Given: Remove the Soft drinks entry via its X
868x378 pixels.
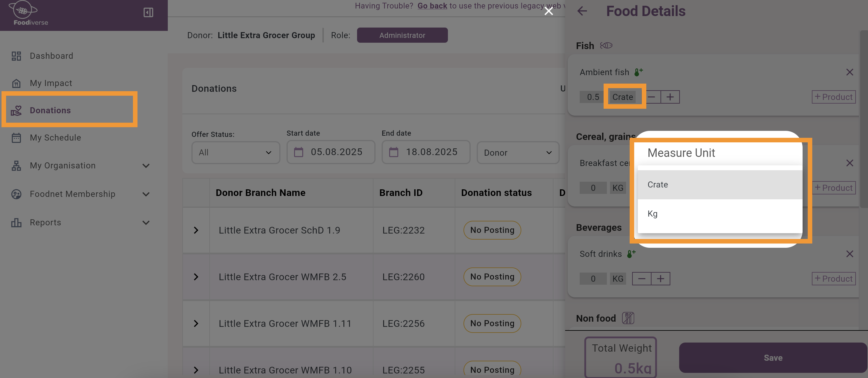Looking at the screenshot, I should (850, 254).
